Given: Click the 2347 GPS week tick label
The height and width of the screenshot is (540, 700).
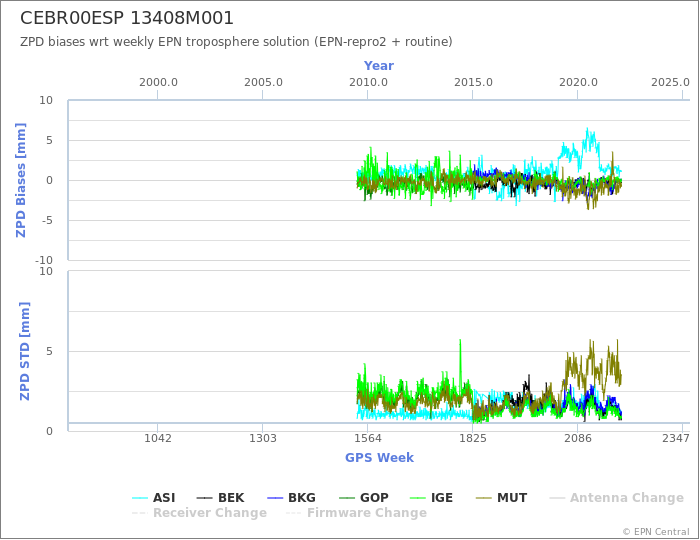Looking at the screenshot, I should point(675,439).
